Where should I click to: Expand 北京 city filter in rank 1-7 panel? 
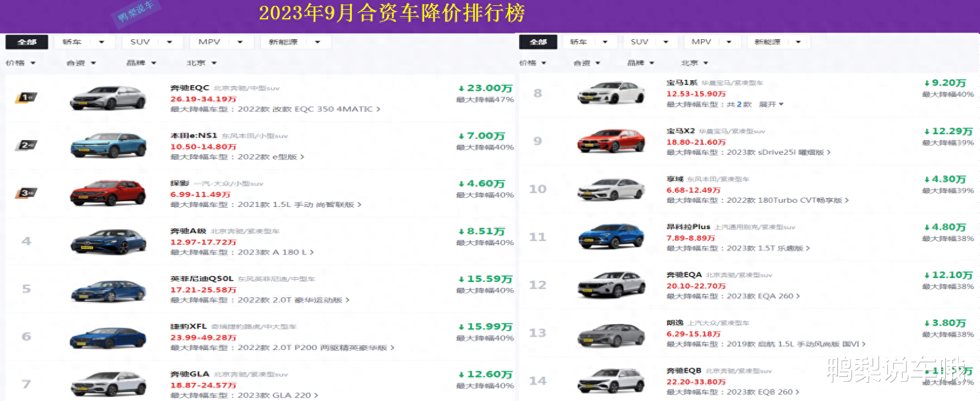coord(202,63)
